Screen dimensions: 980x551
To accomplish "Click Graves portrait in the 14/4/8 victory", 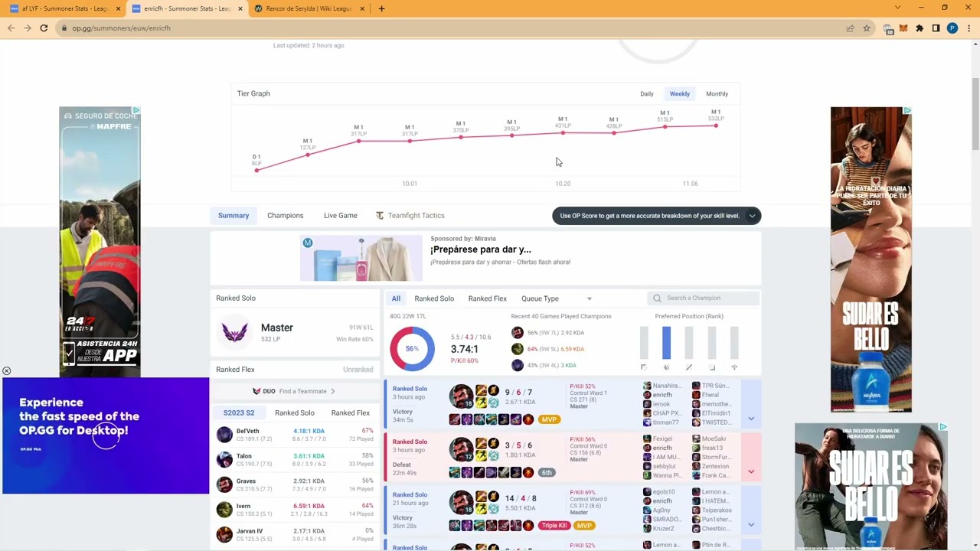I will pyautogui.click(x=461, y=503).
